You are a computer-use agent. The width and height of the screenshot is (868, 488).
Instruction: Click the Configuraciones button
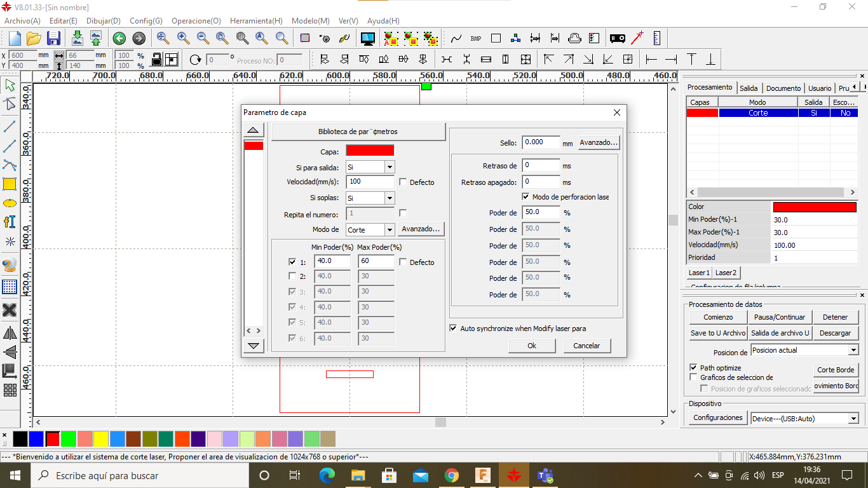pyautogui.click(x=718, y=417)
